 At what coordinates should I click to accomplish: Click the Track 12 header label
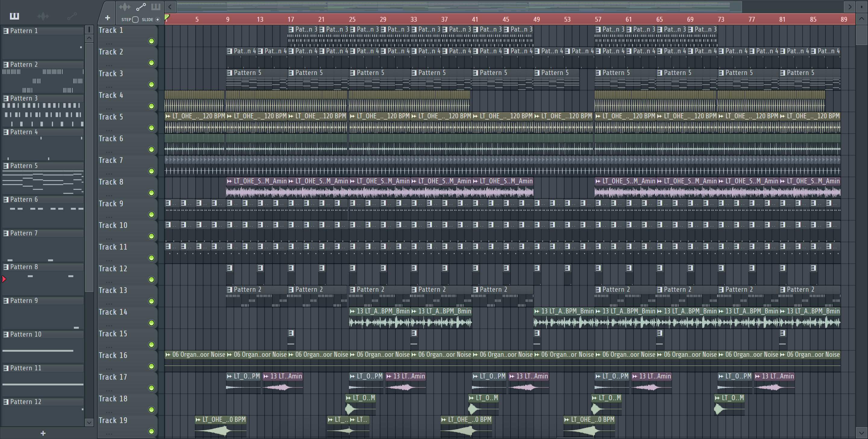click(x=113, y=269)
